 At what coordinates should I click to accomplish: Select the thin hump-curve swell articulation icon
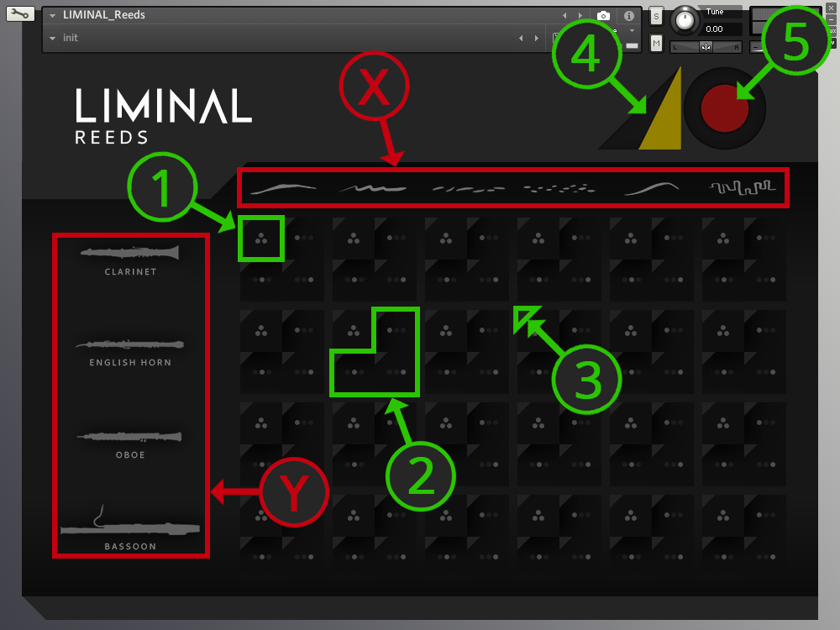coord(652,188)
